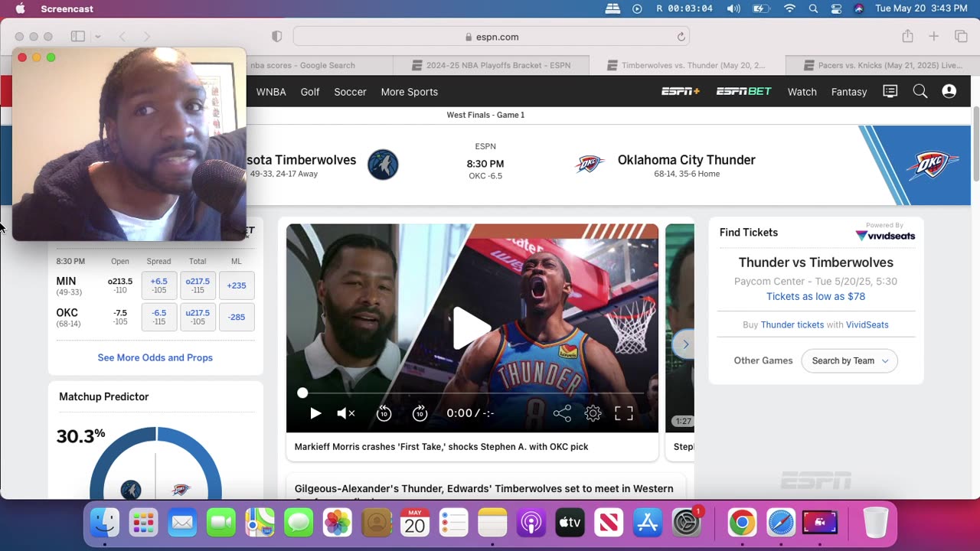The height and width of the screenshot is (551, 980).
Task: Open Safari's Share button
Action: tap(907, 36)
